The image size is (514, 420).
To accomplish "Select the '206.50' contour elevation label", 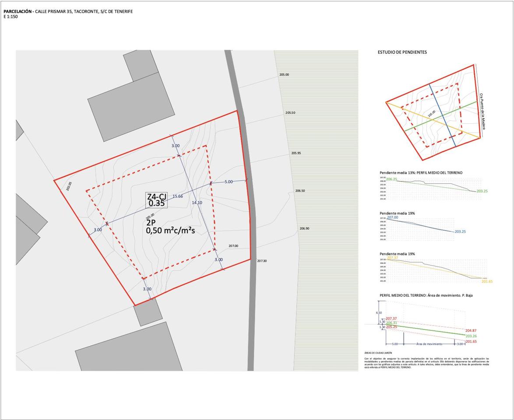I will click(300, 191).
